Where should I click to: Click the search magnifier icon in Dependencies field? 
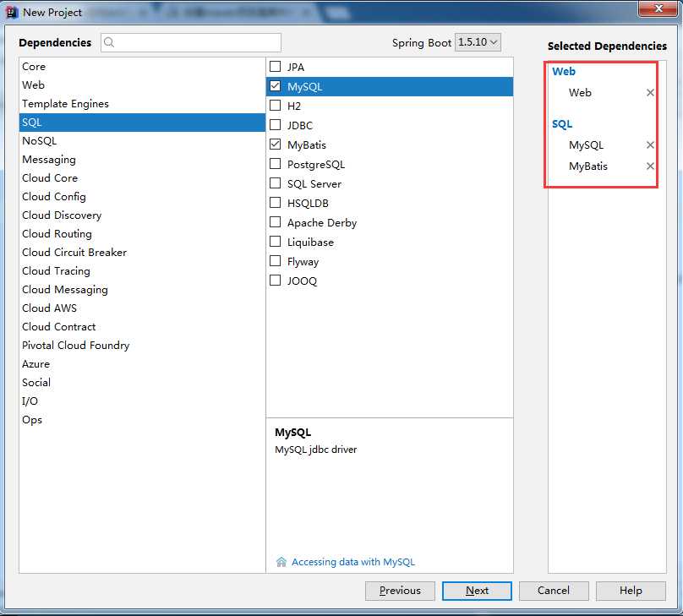(109, 42)
